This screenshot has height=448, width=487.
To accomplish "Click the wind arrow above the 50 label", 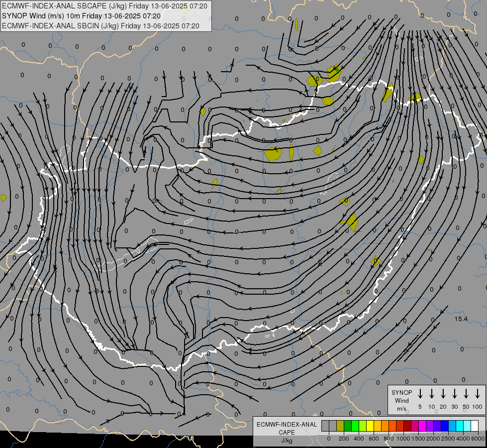I will (466, 393).
